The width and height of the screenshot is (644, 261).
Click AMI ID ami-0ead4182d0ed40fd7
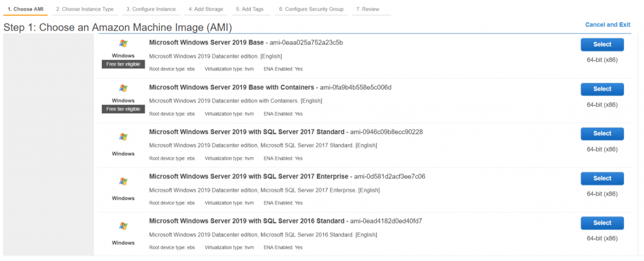(x=386, y=221)
